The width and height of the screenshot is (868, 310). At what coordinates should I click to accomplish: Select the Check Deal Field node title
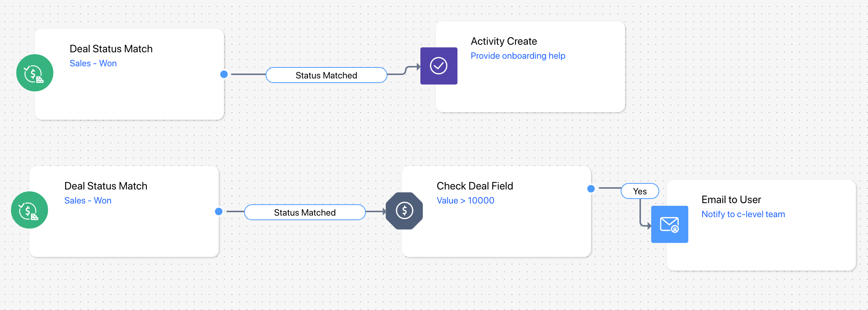(x=475, y=186)
